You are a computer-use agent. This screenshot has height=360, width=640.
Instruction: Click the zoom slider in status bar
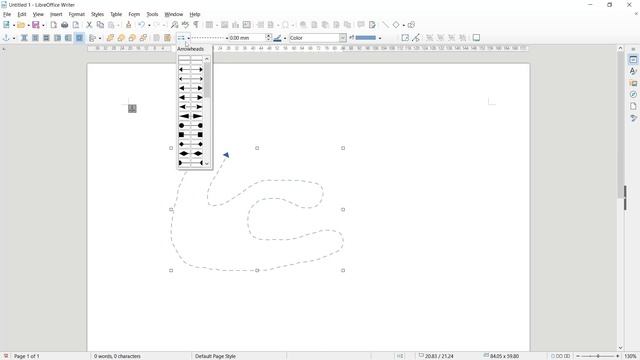(598, 356)
